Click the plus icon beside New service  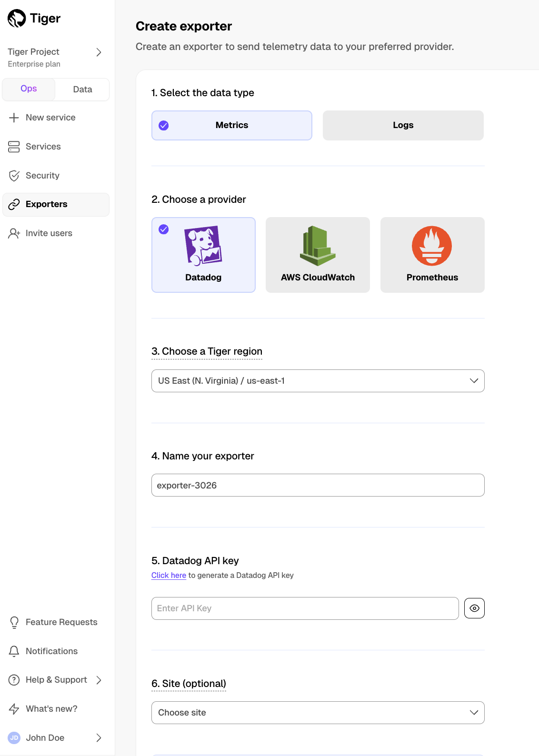[14, 118]
